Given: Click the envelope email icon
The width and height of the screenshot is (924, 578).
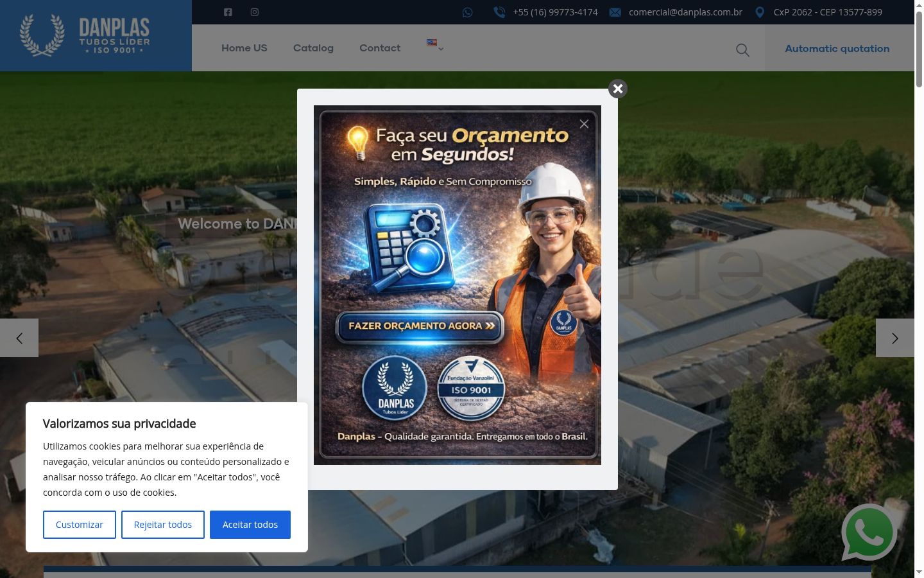Looking at the screenshot, I should pyautogui.click(x=615, y=12).
